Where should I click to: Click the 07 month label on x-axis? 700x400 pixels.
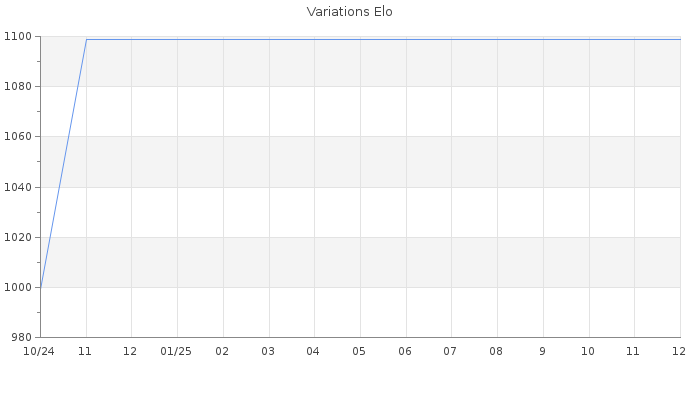[450, 351]
